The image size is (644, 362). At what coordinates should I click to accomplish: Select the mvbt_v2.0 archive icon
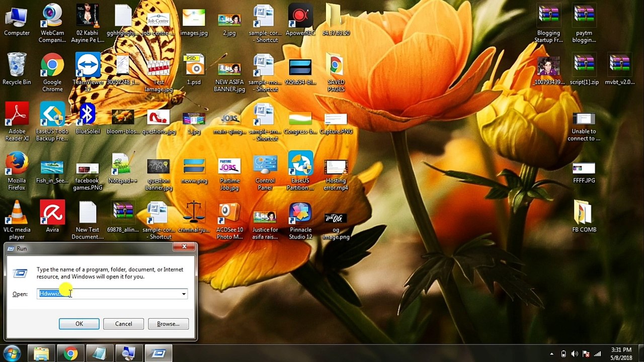619,69
